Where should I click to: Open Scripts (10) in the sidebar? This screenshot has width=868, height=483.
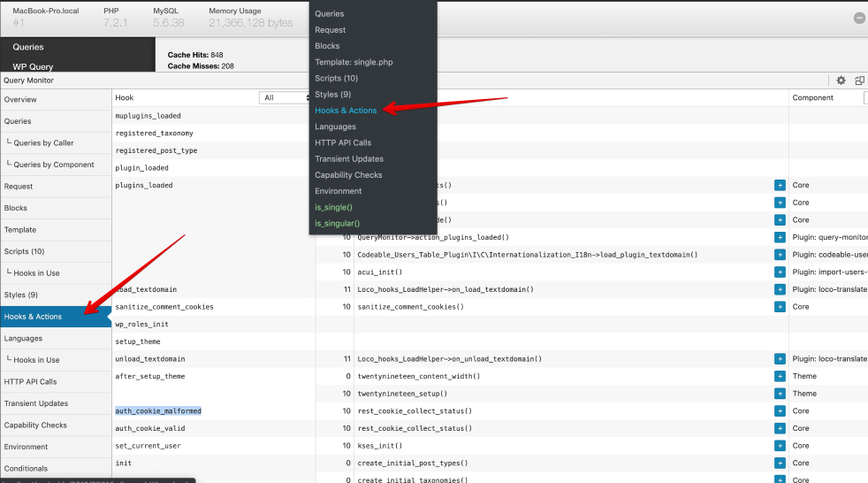coord(56,251)
